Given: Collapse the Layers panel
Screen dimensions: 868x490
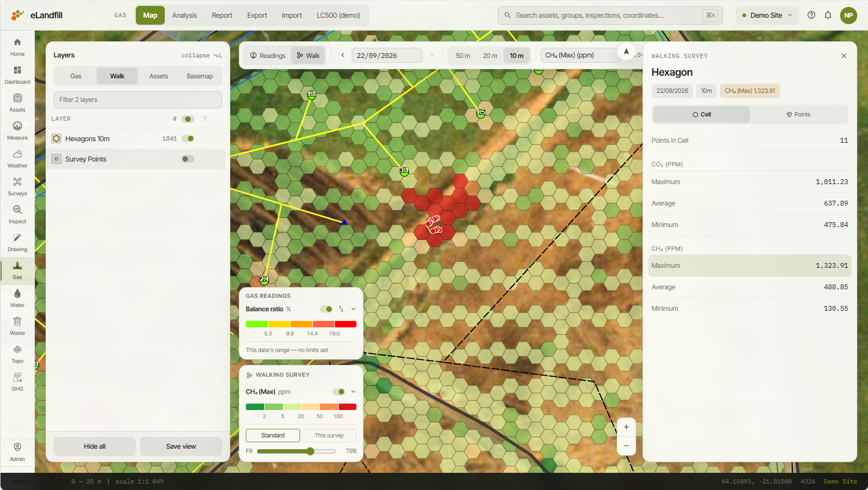Looking at the screenshot, I should 201,55.
